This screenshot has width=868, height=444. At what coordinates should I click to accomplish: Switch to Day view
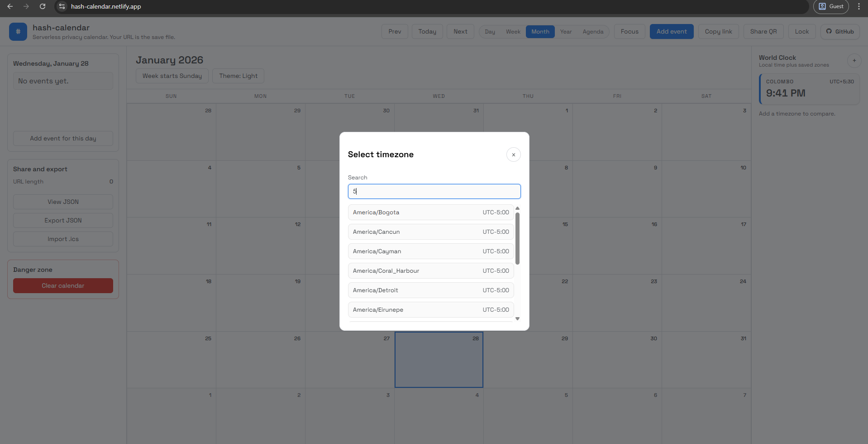click(x=490, y=32)
